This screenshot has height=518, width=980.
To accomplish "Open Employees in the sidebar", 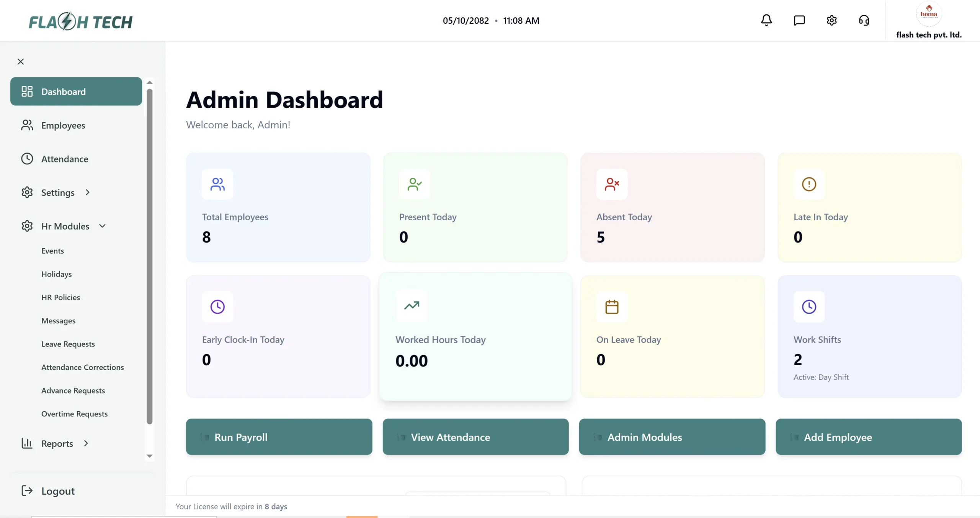I will (x=63, y=125).
